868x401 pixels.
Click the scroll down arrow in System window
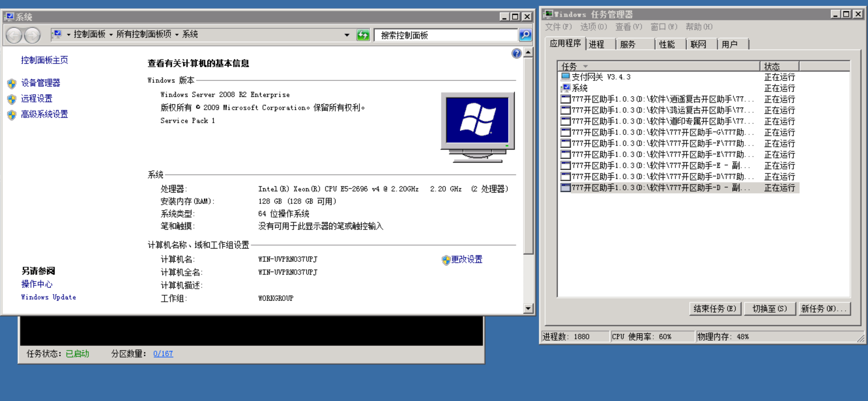point(528,309)
